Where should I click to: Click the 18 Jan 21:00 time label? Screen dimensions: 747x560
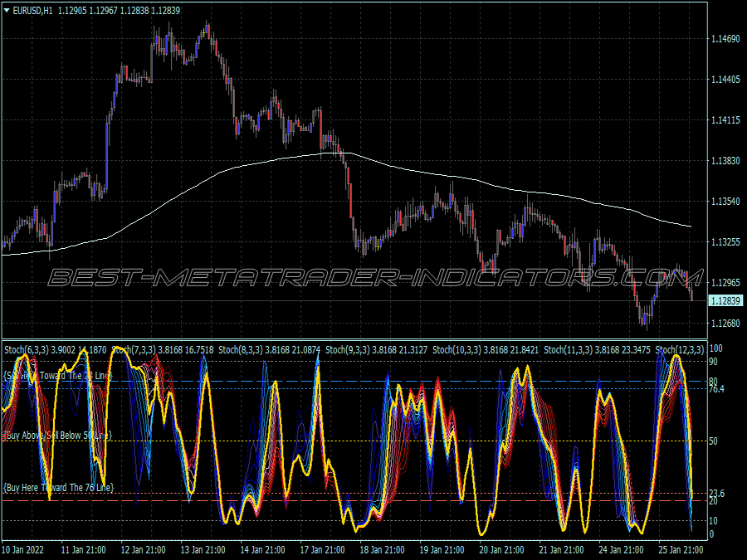point(382,549)
